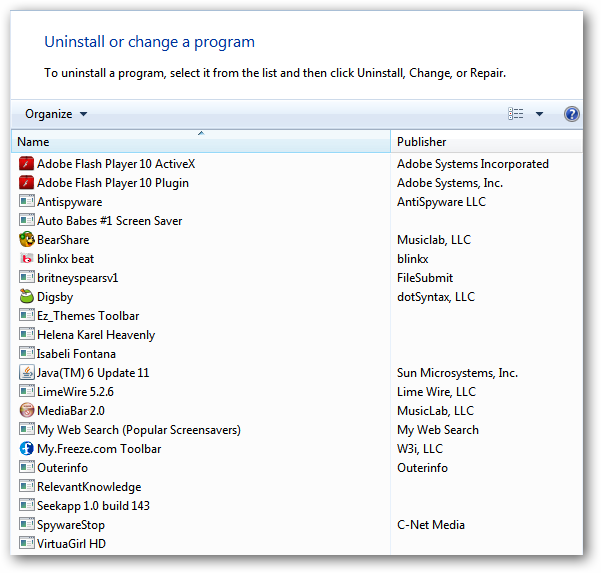This screenshot has height=573, width=601.
Task: Click the BearShare bear icon
Action: pyautogui.click(x=26, y=240)
